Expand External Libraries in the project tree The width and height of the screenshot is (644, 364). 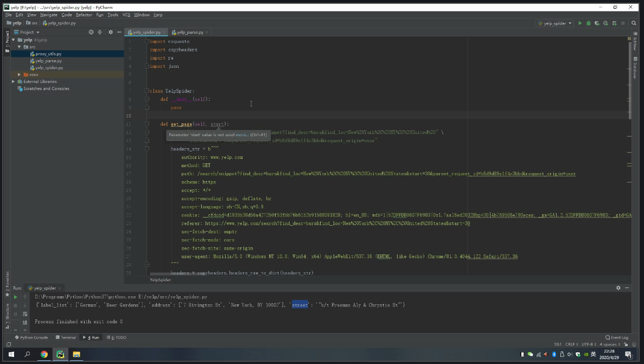tap(14, 81)
